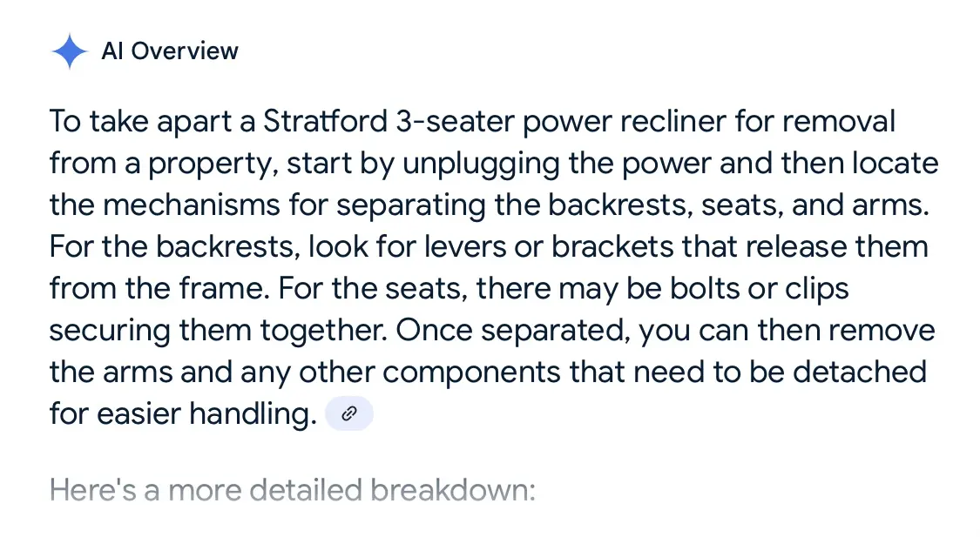This screenshot has width=980, height=537.
Task: Click "Here's a more detailed breakdown:" text
Action: [292, 490]
